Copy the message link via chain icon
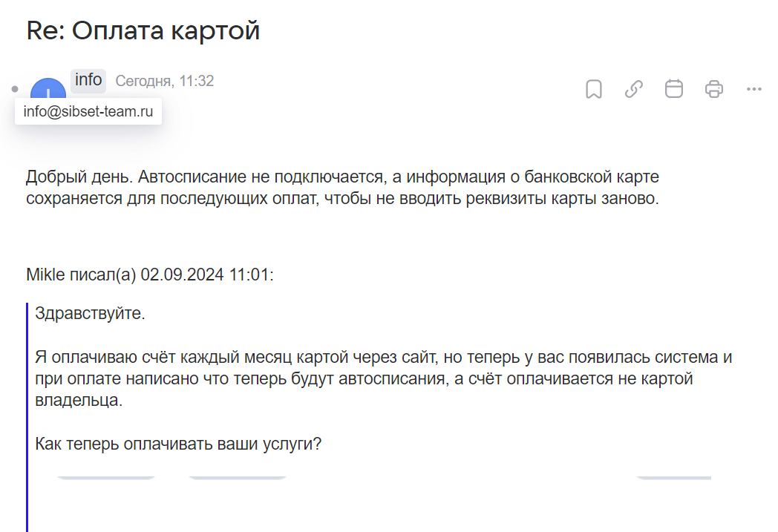Viewport: 778px width, 532px height. 633,89
